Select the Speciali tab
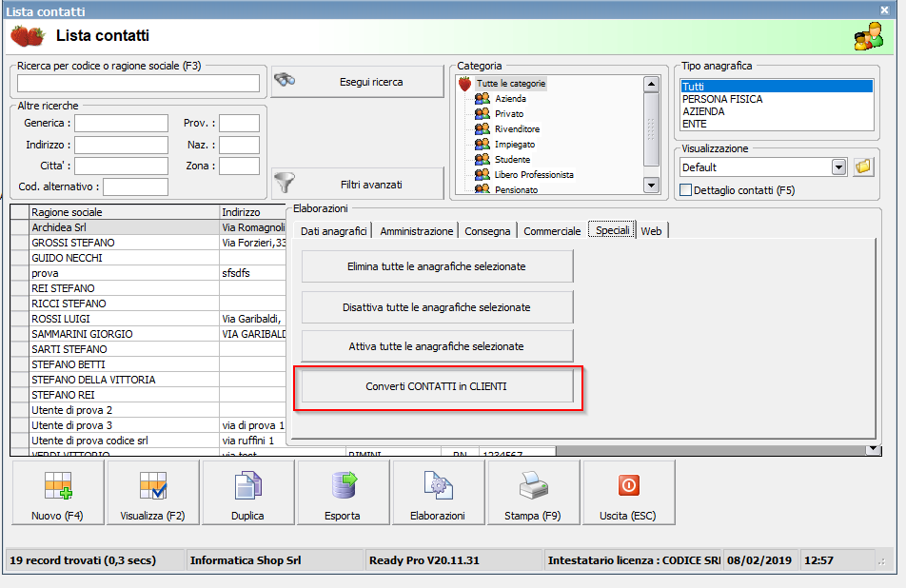 tap(612, 230)
